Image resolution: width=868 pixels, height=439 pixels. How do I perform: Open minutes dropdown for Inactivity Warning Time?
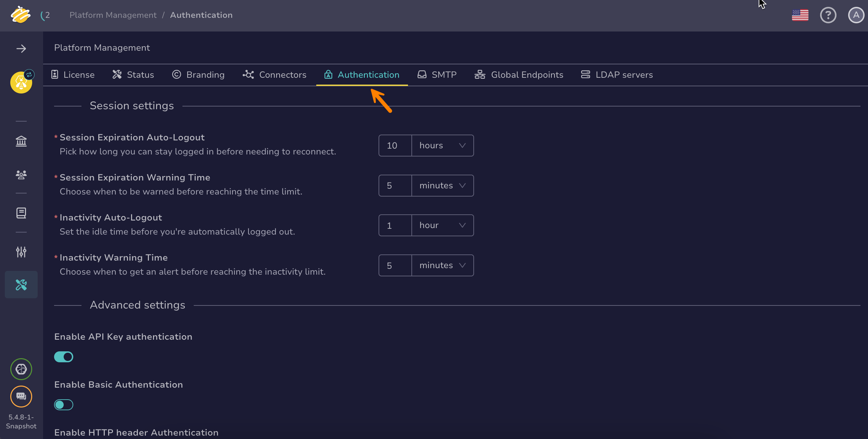point(443,265)
